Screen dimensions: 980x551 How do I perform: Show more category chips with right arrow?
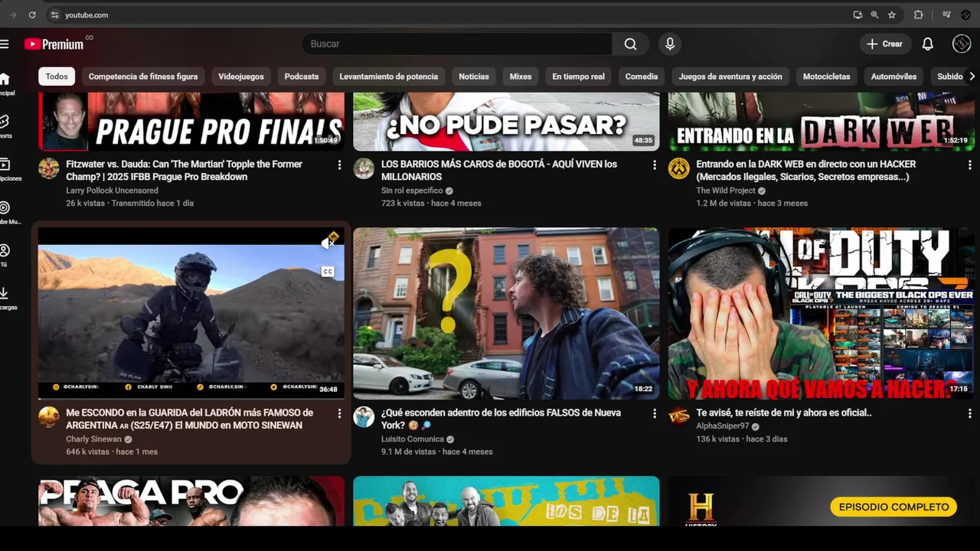972,77
